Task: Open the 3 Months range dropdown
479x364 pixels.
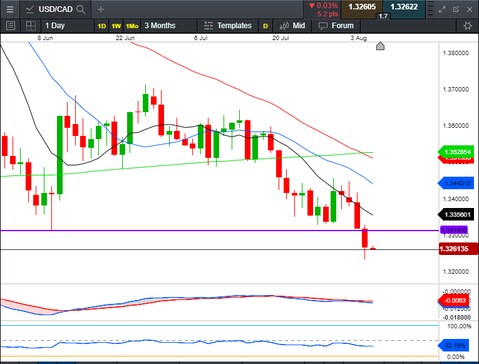Action: tap(160, 26)
